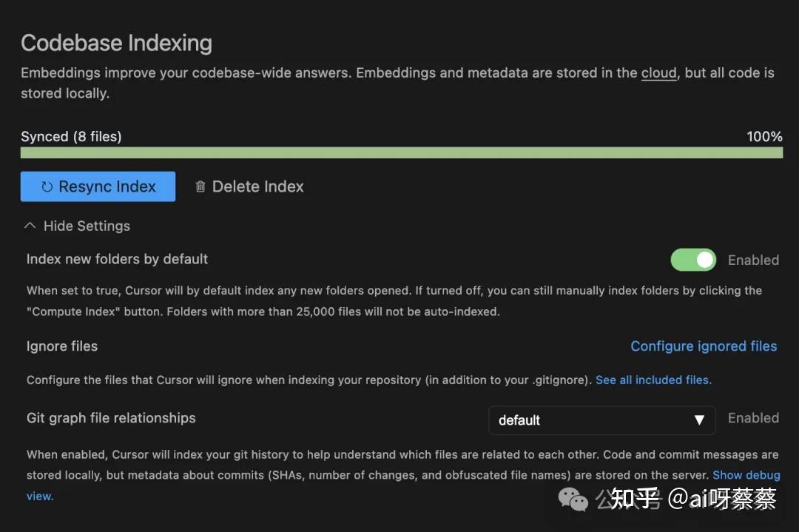Disable the Index new folders by default switch
This screenshot has height=532, width=799.
pyautogui.click(x=693, y=260)
